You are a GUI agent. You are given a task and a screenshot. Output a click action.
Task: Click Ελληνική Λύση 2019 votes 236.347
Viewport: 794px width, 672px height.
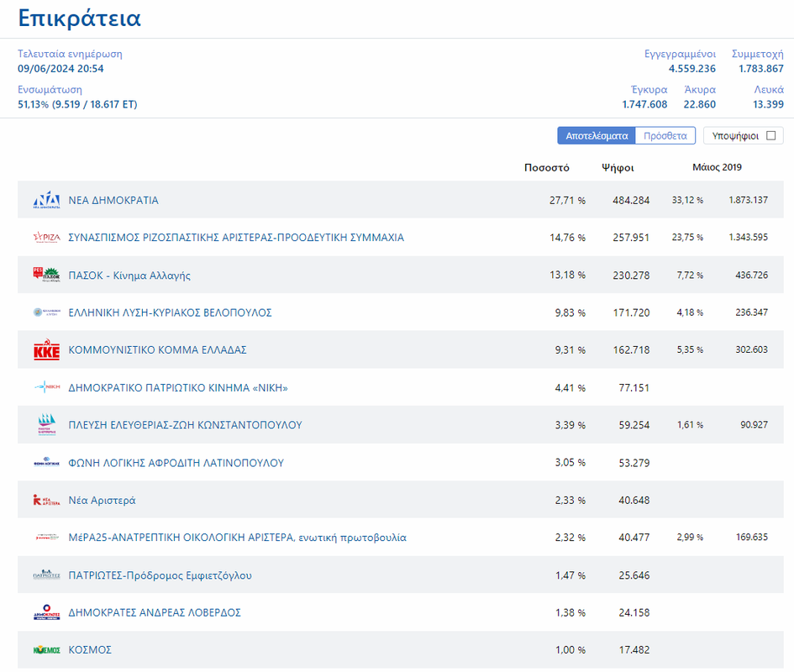751,312
